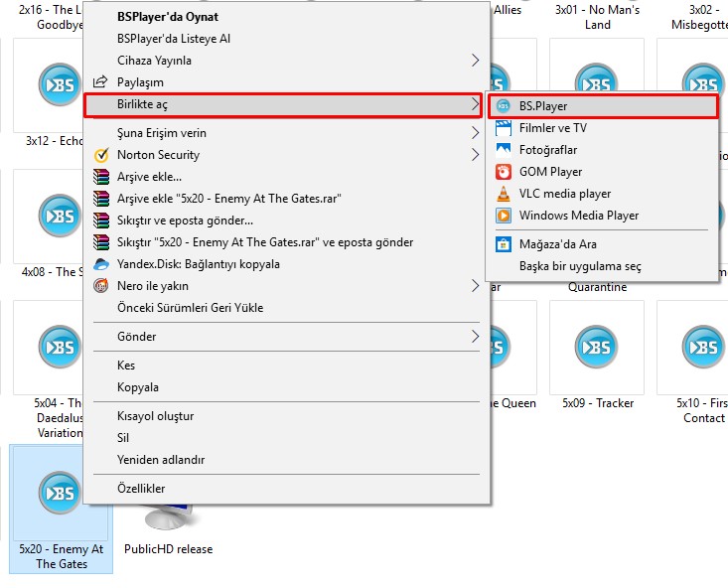Click the Filmler ve TV icon

pyautogui.click(x=503, y=128)
